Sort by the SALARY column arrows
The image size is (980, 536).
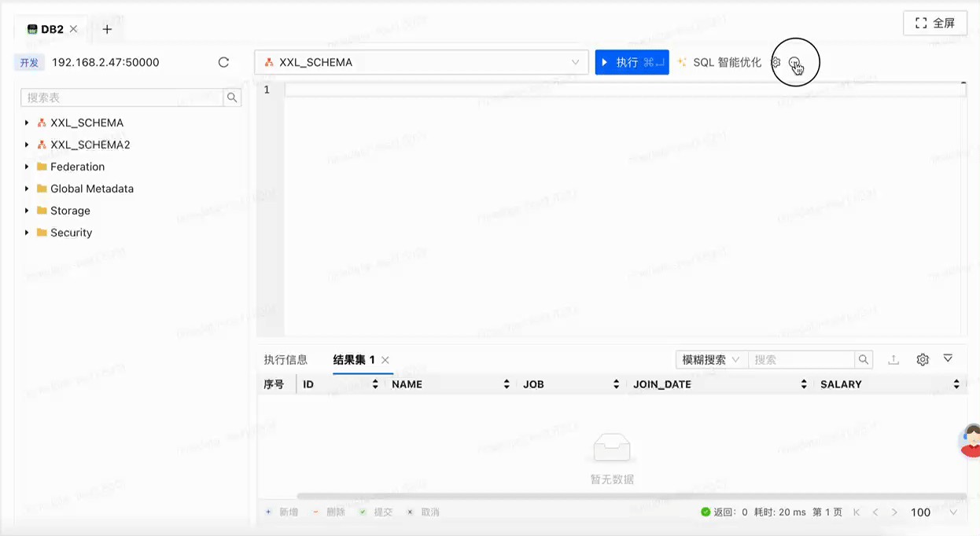pyautogui.click(x=956, y=384)
